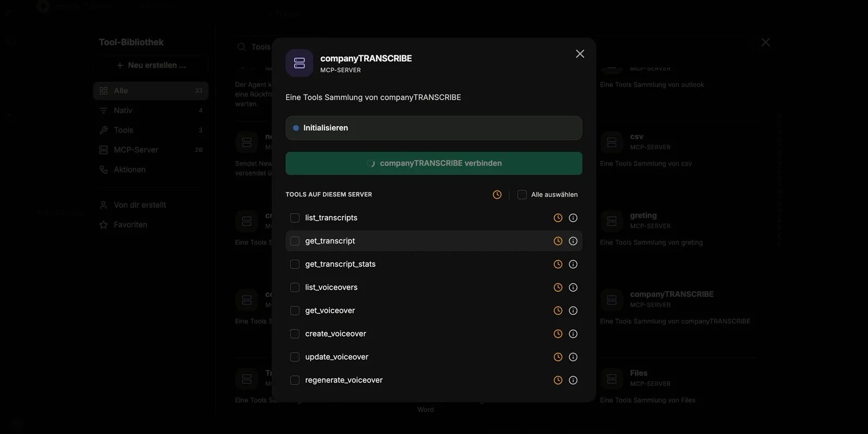This screenshot has height=434, width=868.
Task: Open info icon for get_transcript
Action: (x=573, y=241)
